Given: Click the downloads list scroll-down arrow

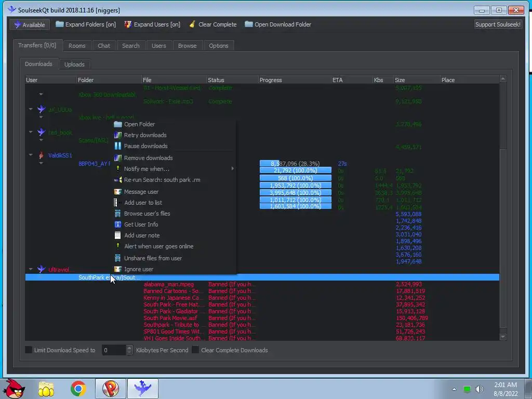Looking at the screenshot, I should point(503,337).
